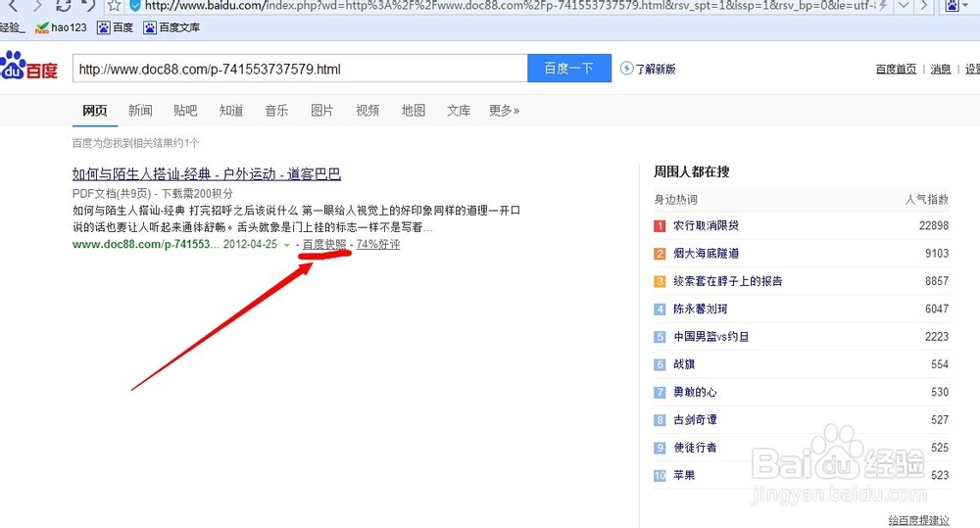Click green www.doc88.com result URL

coord(146,244)
